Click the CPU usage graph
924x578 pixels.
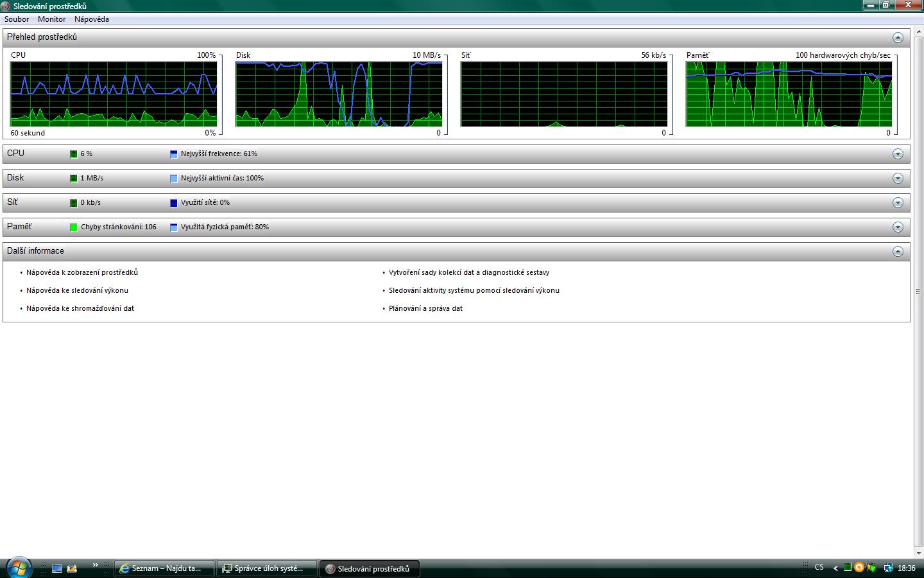pyautogui.click(x=114, y=94)
